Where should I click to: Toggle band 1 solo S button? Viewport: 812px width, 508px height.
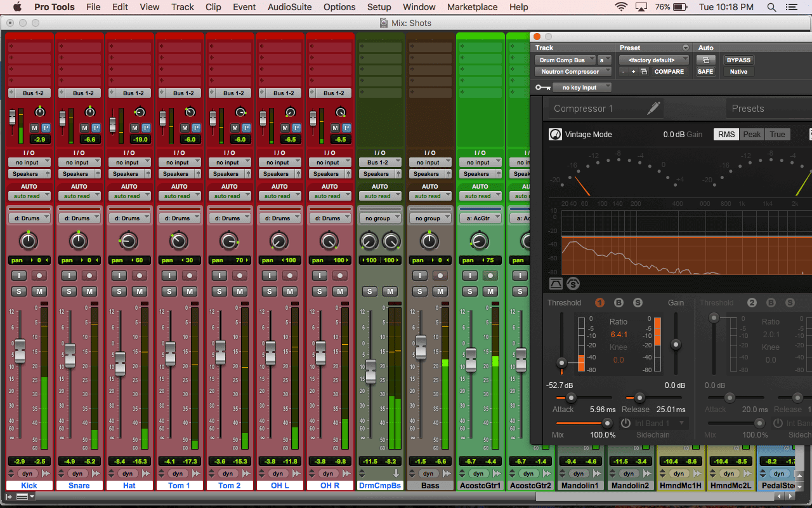[638, 303]
